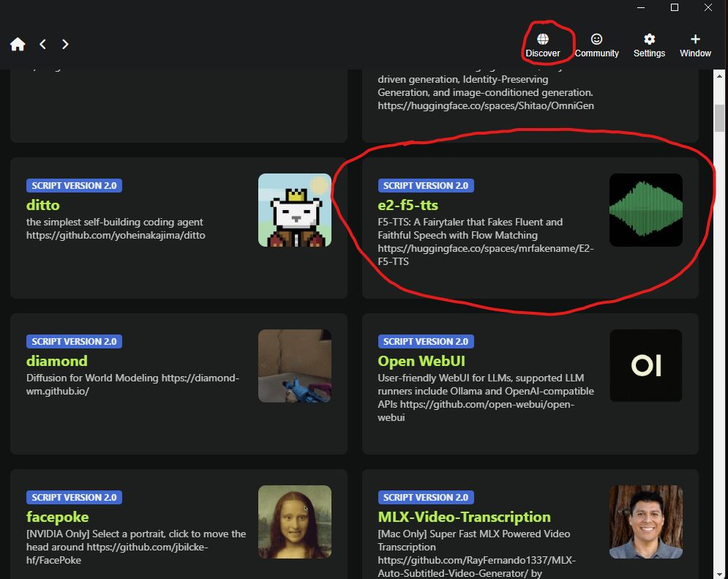Click Script Version 2.0 badge on MLX-Video-Transcription
Viewport: 728px width, 579px height.
426,497
